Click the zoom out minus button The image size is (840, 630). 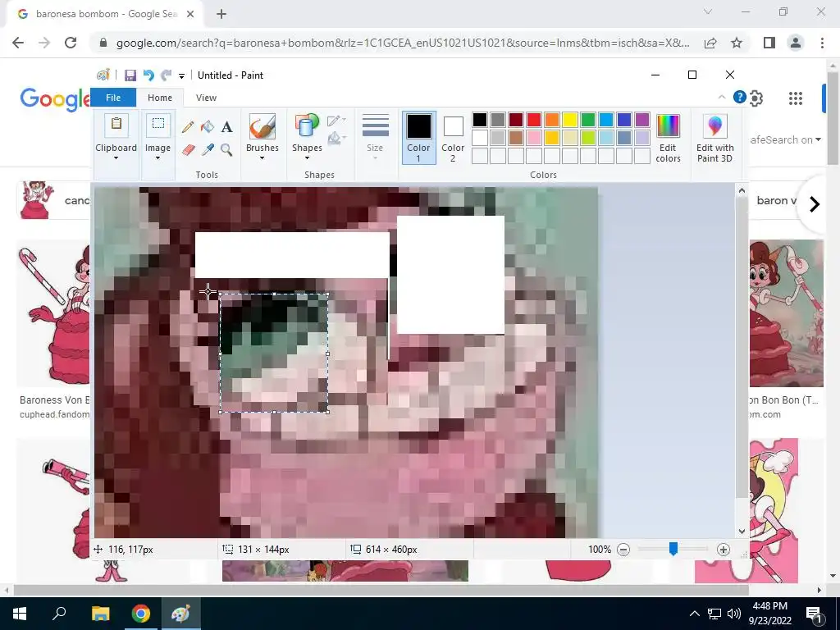coord(623,550)
